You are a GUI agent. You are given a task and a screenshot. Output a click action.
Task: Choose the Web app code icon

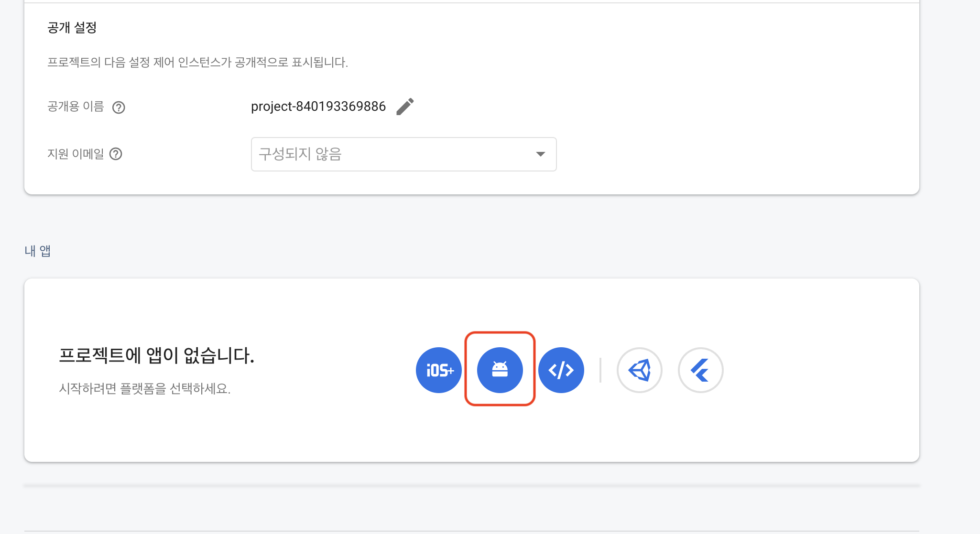click(561, 370)
